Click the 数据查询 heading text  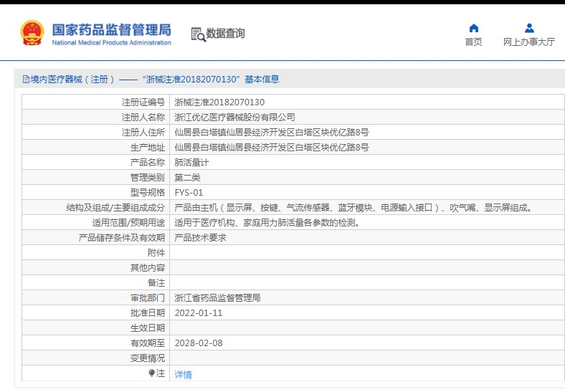(x=225, y=34)
